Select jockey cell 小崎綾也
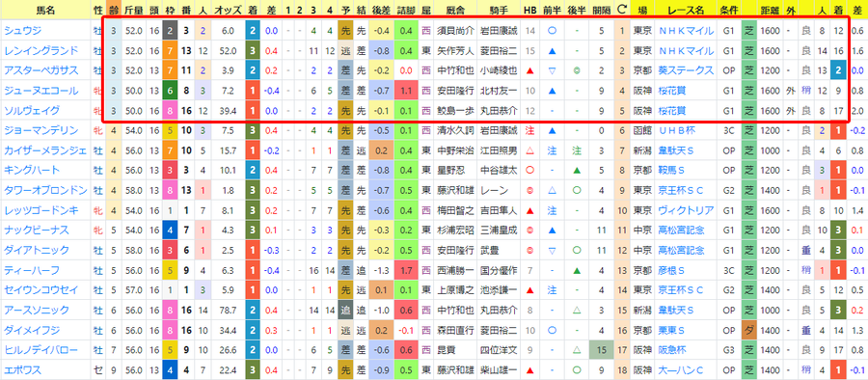This screenshot has width=868, height=380. coord(499,71)
